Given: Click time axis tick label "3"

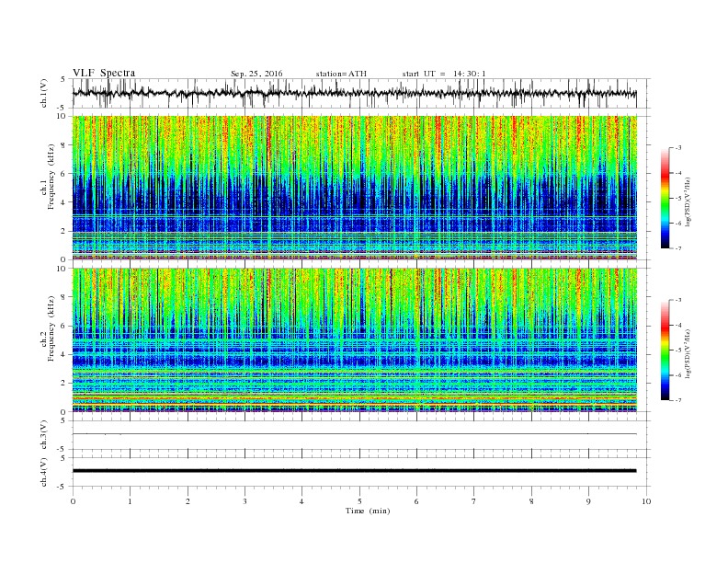Looking at the screenshot, I should (x=245, y=501).
